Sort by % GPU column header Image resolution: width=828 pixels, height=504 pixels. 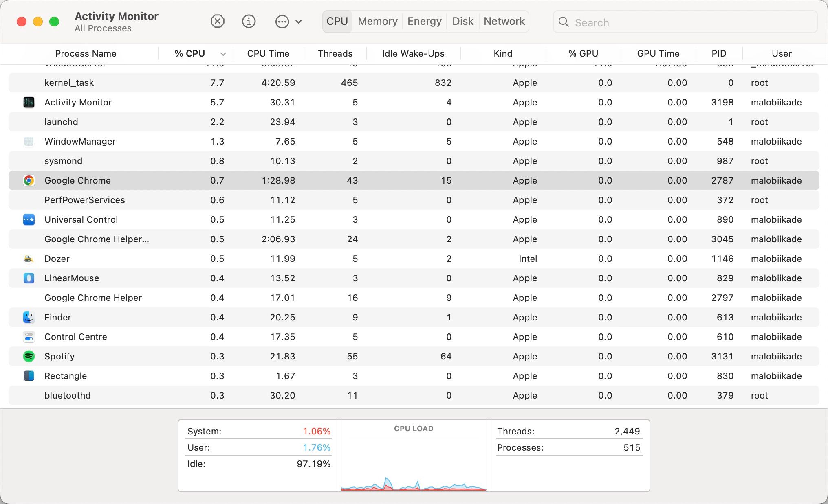(x=583, y=53)
